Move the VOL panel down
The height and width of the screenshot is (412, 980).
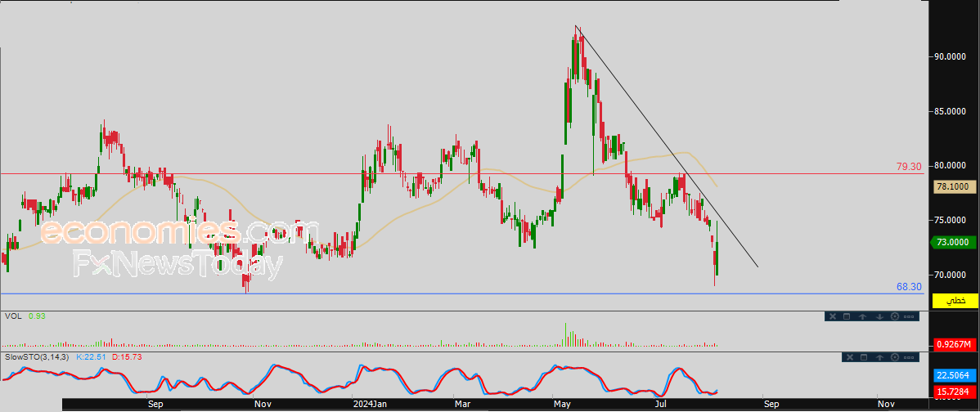pos(879,316)
